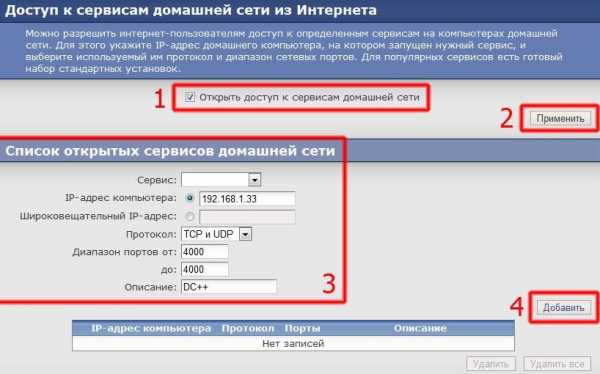Click the Применить button
This screenshot has height=374, width=600.
560,119
